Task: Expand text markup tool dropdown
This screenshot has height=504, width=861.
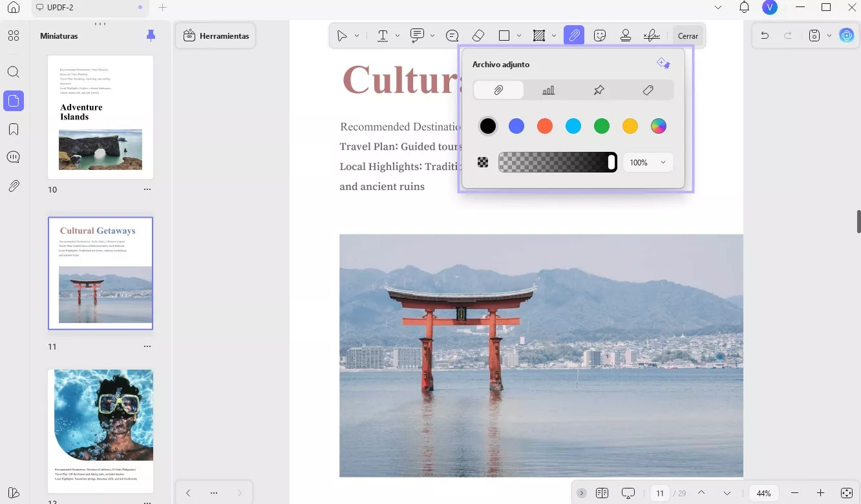Action: 398,36
